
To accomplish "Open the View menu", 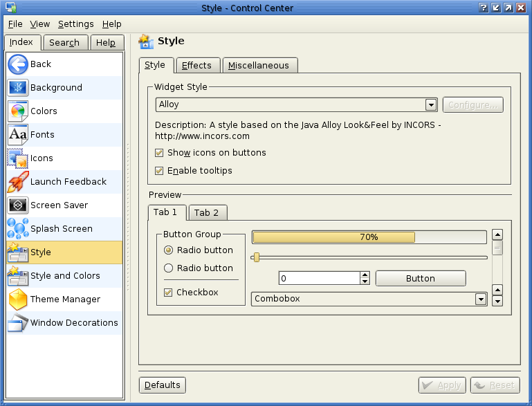I will pos(39,24).
